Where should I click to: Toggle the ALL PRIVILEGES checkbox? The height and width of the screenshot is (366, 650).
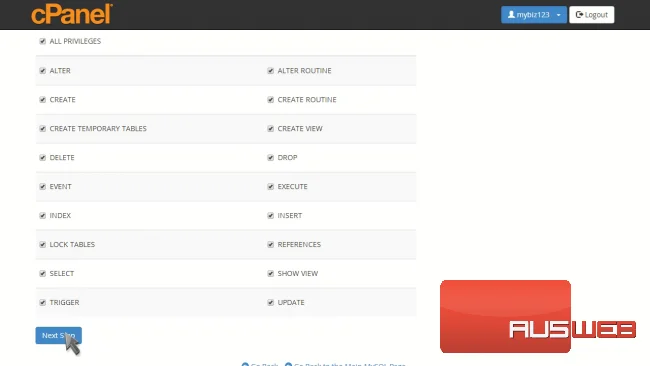43,41
